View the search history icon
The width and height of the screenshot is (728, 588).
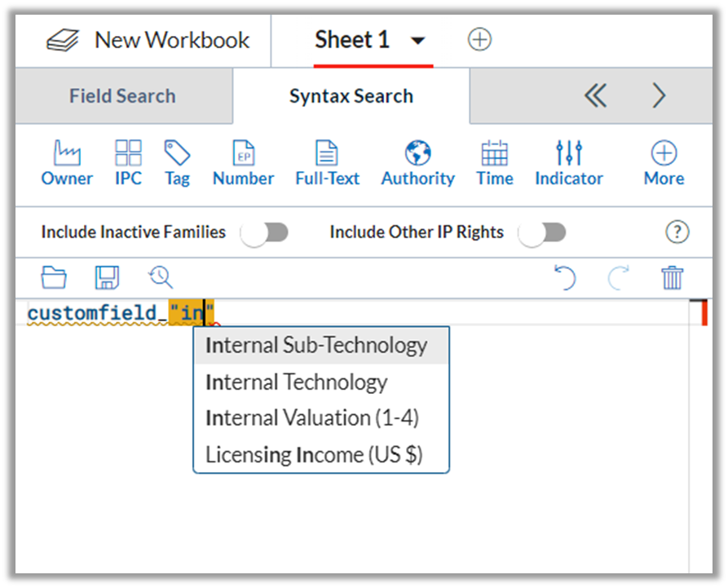(161, 277)
